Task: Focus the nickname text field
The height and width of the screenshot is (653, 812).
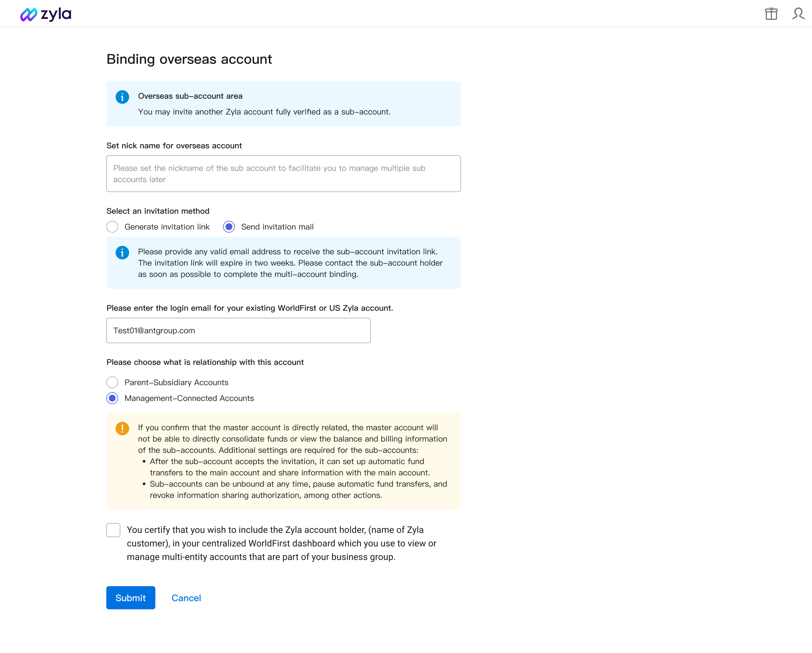Action: (x=283, y=174)
